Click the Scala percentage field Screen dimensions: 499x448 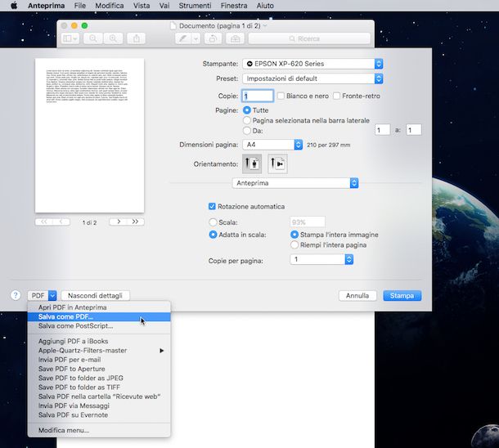tap(308, 222)
